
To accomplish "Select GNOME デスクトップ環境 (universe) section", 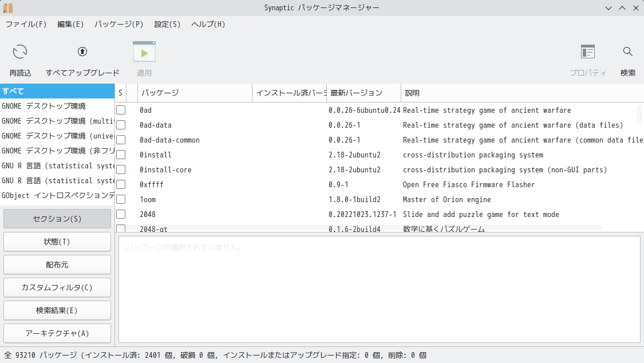I will [57, 136].
